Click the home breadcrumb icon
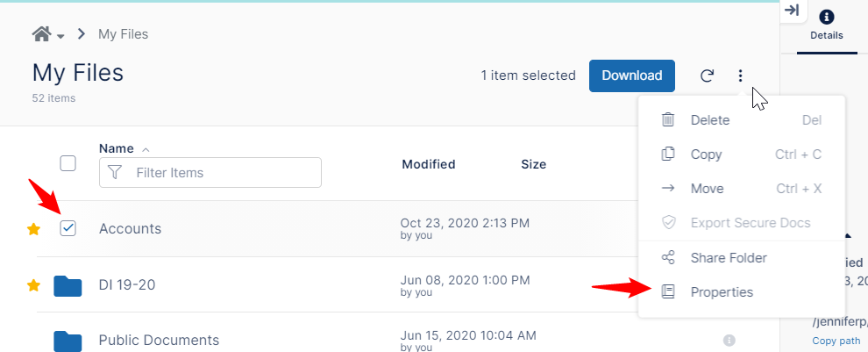Image resolution: width=868 pixels, height=352 pixels. [41, 34]
